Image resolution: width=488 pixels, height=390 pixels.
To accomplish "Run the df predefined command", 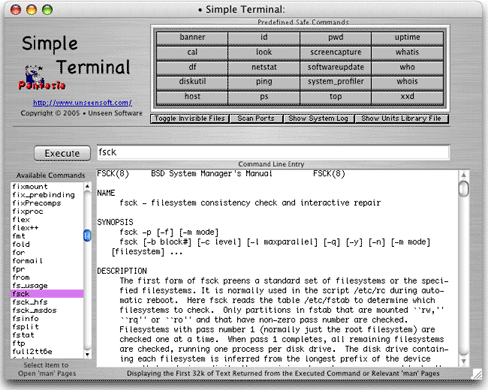I will (x=192, y=68).
